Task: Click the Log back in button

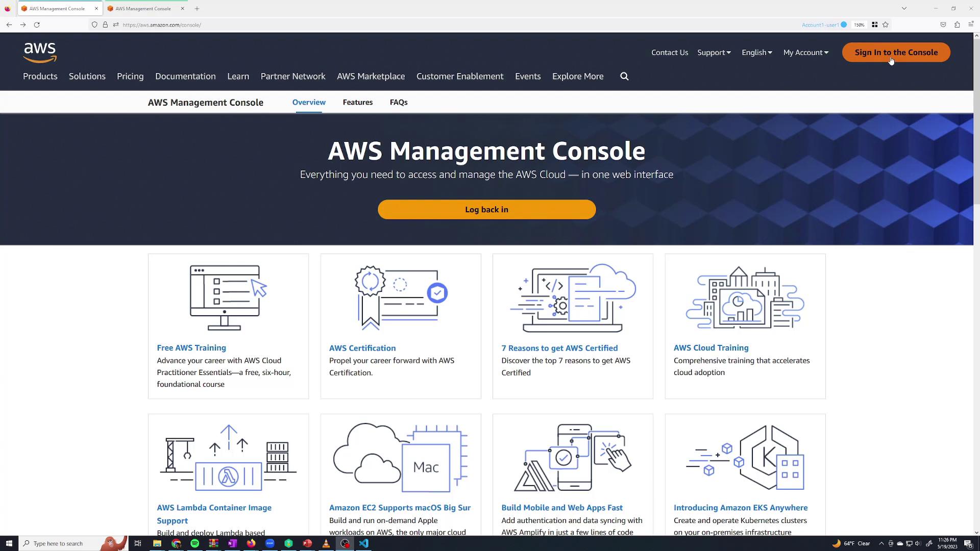Action: [x=486, y=210]
